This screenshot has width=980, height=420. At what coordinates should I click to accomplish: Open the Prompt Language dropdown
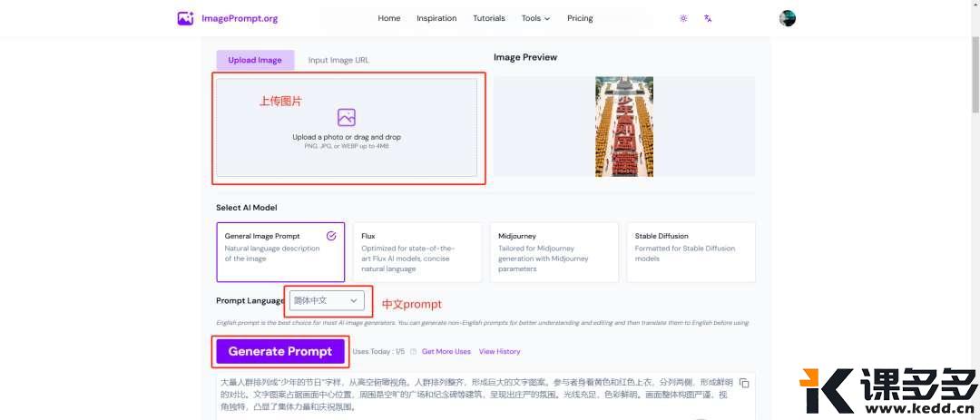pos(328,300)
